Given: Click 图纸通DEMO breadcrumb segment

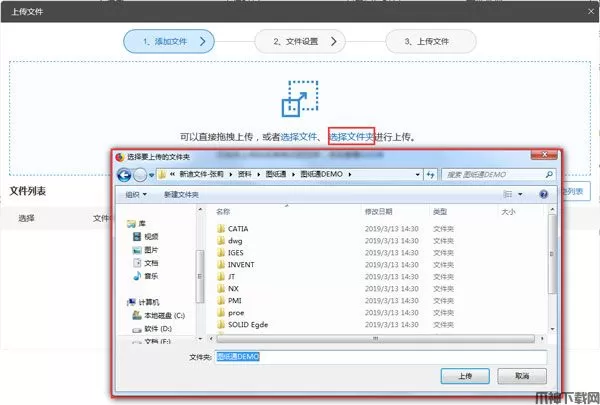Looking at the screenshot, I should (321, 174).
